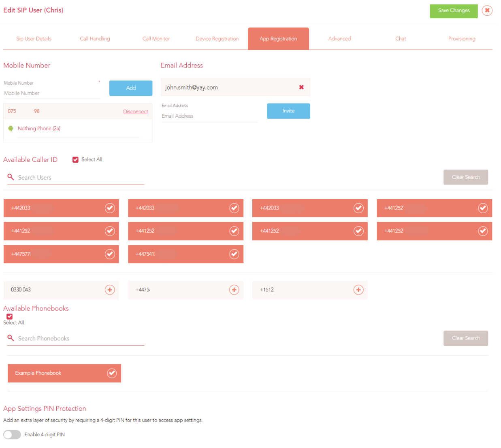
Task: Uncheck the Example Phonebook checkmark icon
Action: (112, 373)
